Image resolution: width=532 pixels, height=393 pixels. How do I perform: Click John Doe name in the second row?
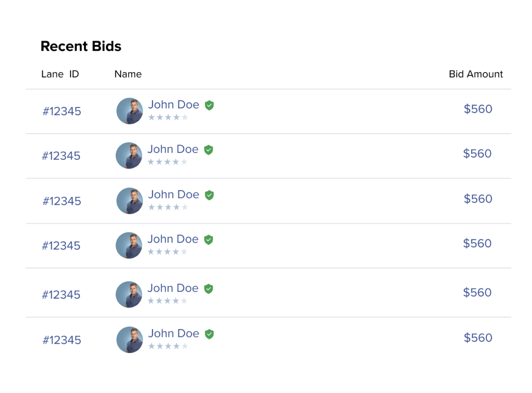pos(173,149)
